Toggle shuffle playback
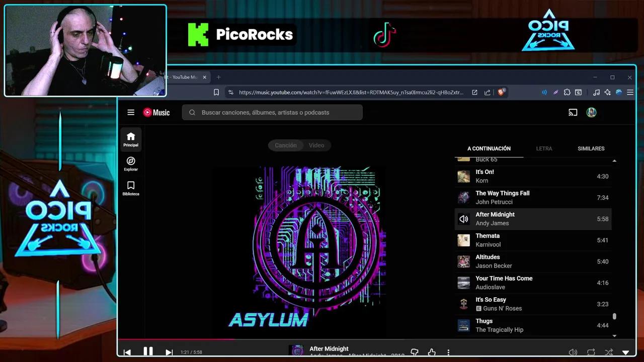Viewport: 644px width, 362px height. 609,352
